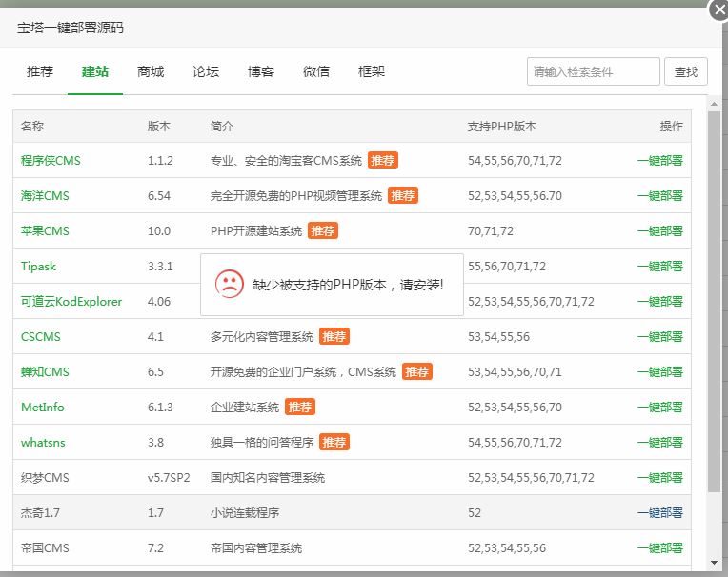Open the CSCMS link
The image size is (728, 577).
coord(40,337)
